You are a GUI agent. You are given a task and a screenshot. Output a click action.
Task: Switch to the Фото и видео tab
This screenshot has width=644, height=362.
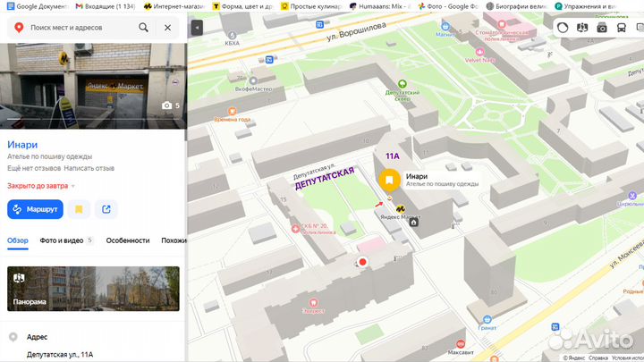pyautogui.click(x=61, y=240)
